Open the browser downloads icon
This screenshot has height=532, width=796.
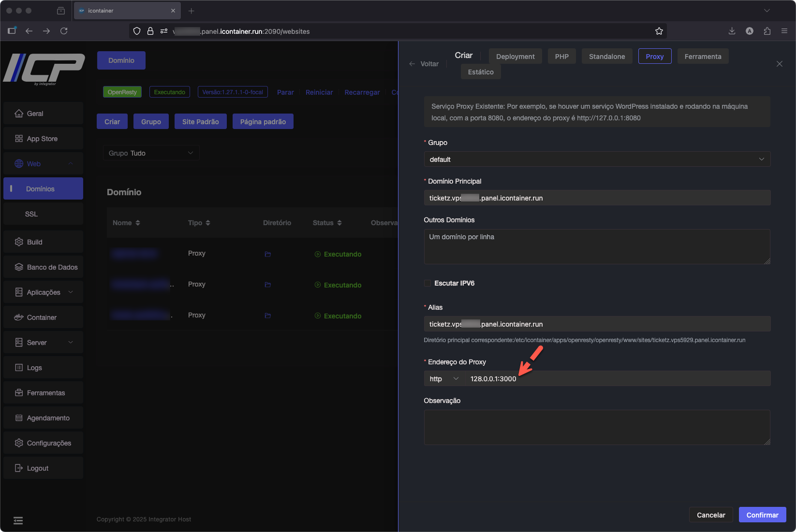tap(732, 31)
